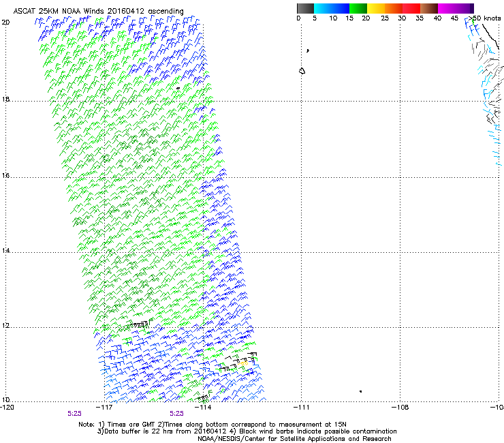
Task: Click the "15" label on the color scale
Action: tap(349, 18)
